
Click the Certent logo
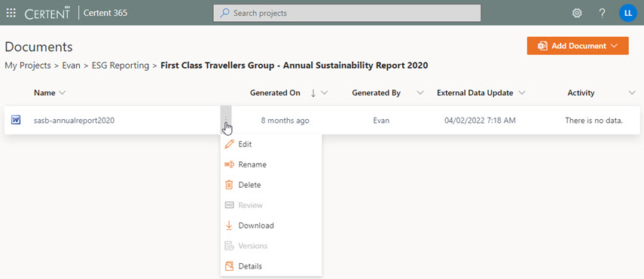click(47, 13)
